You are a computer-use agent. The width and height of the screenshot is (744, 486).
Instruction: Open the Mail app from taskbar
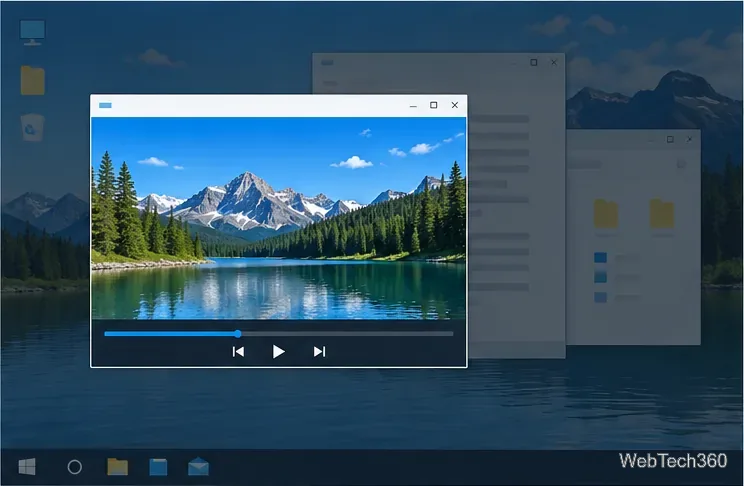tap(198, 467)
